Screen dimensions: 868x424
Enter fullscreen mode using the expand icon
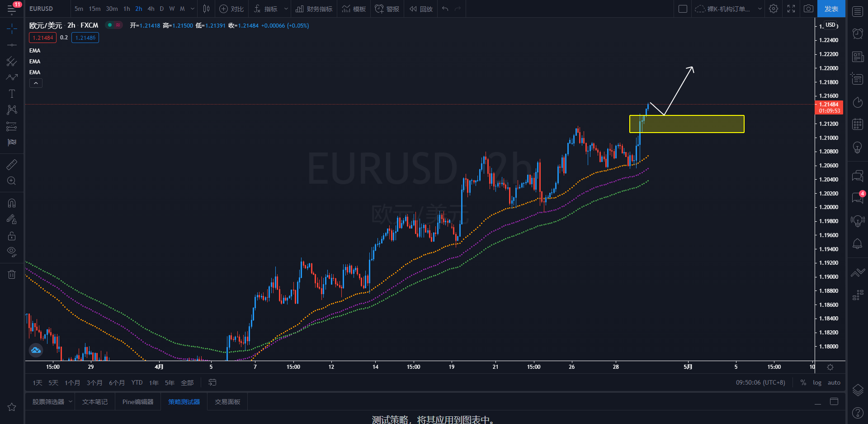point(791,9)
